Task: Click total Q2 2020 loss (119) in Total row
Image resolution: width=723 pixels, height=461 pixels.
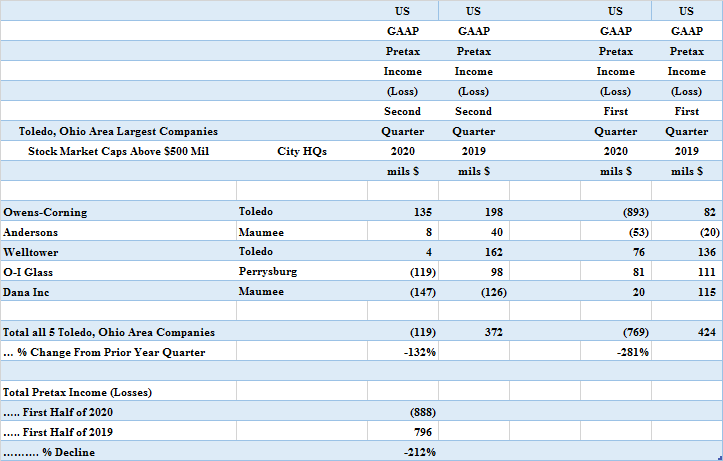Action: [x=422, y=332]
